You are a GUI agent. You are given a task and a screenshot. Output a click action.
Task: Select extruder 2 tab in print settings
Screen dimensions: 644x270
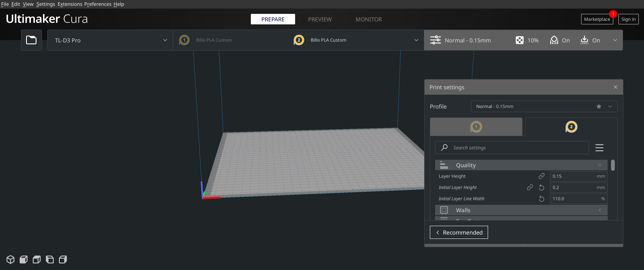[571, 127]
